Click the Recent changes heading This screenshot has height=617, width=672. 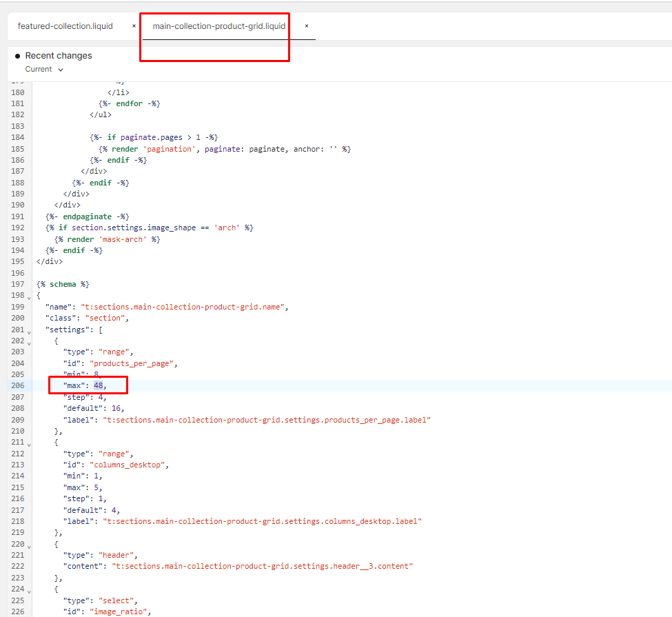[x=58, y=56]
